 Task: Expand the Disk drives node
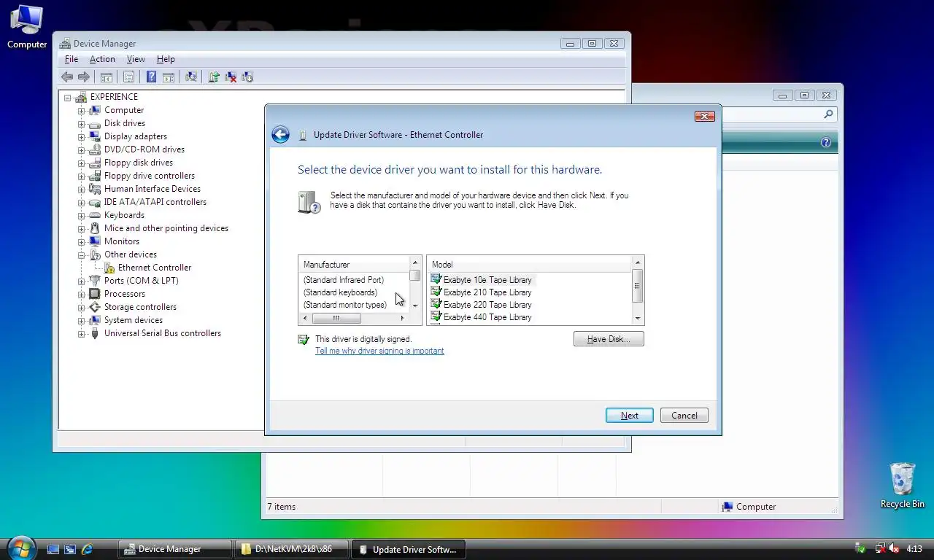tap(82, 123)
